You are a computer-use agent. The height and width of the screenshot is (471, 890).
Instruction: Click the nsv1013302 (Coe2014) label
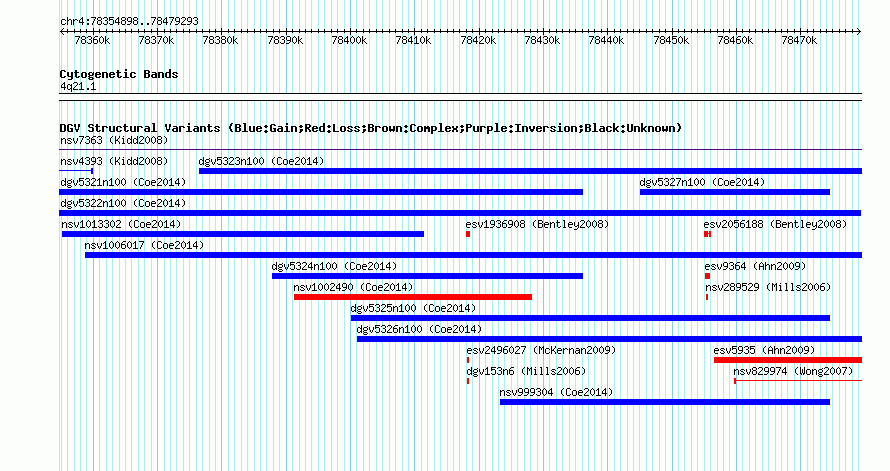click(121, 224)
